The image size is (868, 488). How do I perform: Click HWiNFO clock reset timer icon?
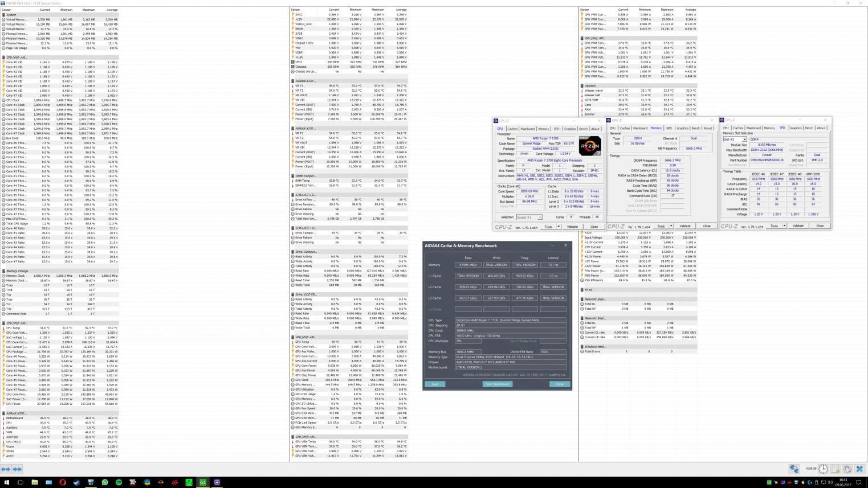823,469
